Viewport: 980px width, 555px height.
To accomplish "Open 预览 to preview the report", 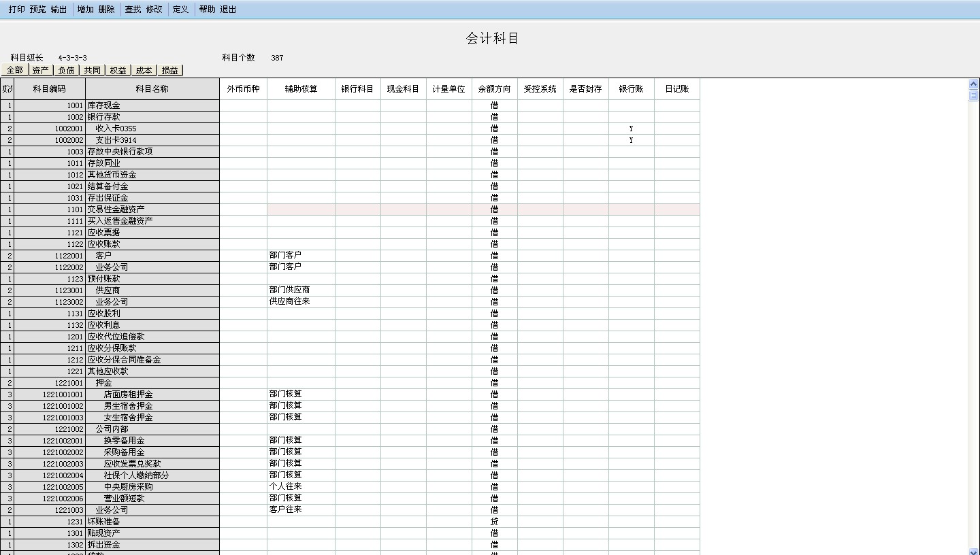I will 37,10.
